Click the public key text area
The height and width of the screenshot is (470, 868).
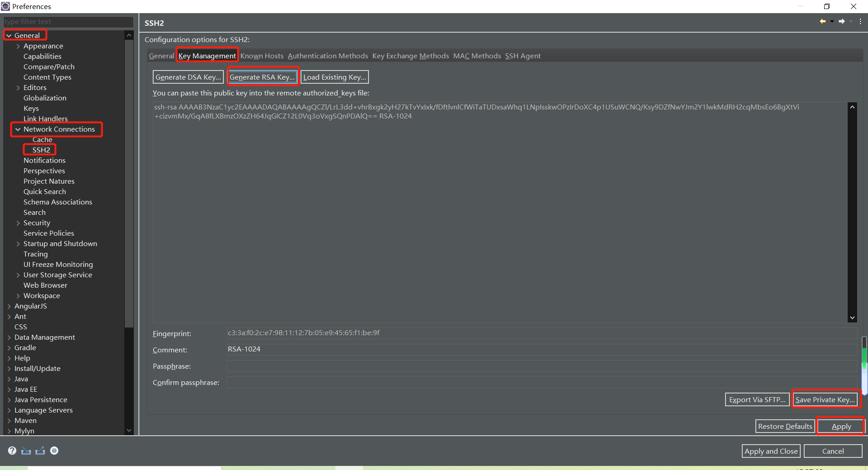(500, 212)
